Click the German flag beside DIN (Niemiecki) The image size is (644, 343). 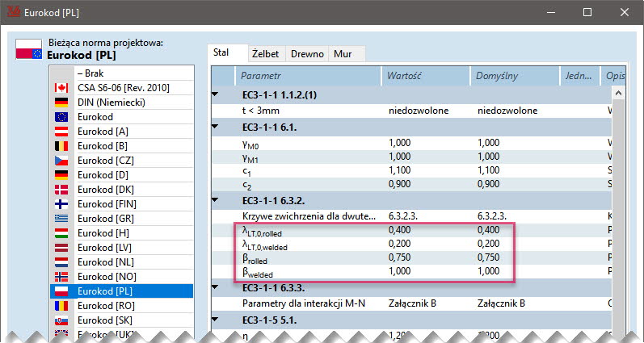[61, 102]
